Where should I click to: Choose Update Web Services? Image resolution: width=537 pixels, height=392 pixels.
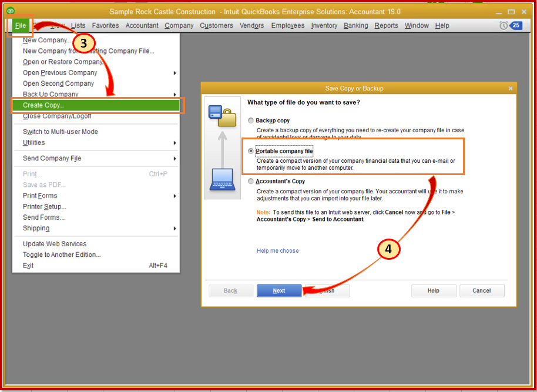point(55,244)
